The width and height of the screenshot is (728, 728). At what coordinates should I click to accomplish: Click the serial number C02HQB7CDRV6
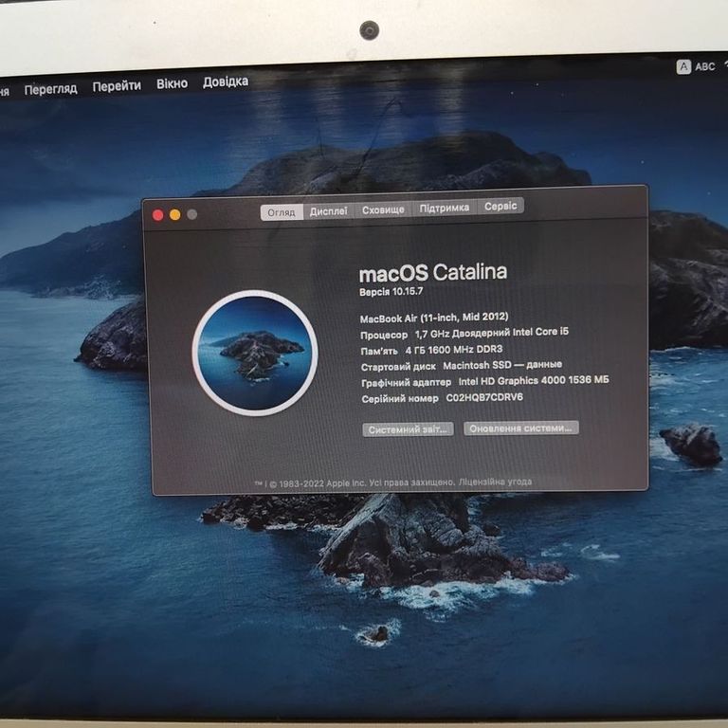click(484, 397)
